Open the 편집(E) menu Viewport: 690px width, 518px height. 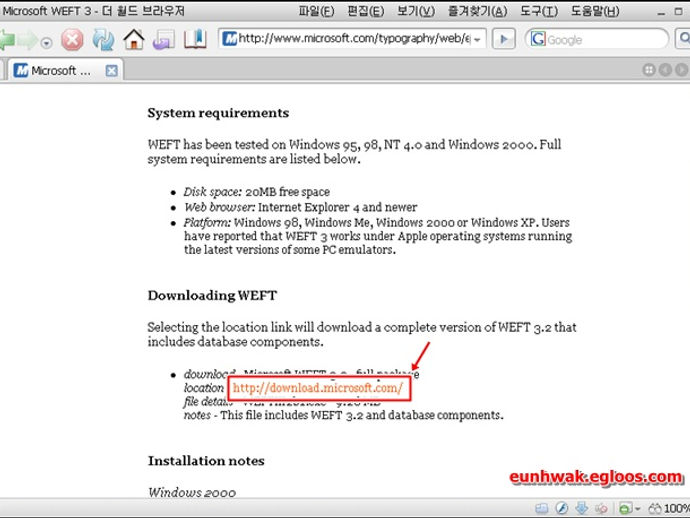coord(366,11)
